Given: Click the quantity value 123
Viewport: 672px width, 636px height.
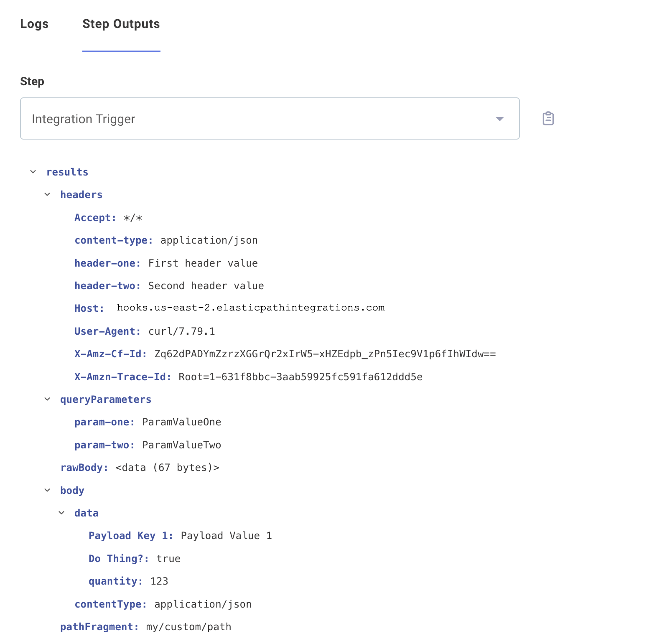Looking at the screenshot, I should click(159, 581).
